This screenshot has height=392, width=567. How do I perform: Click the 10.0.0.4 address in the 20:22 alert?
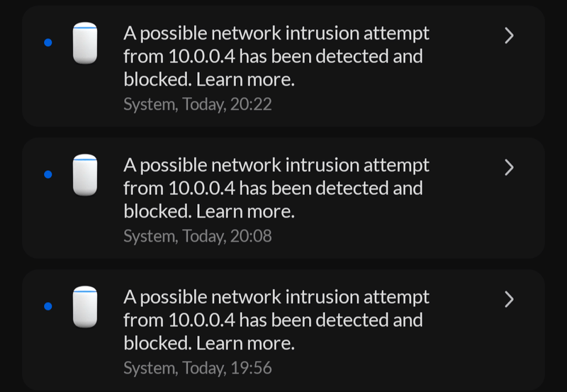[x=202, y=57]
